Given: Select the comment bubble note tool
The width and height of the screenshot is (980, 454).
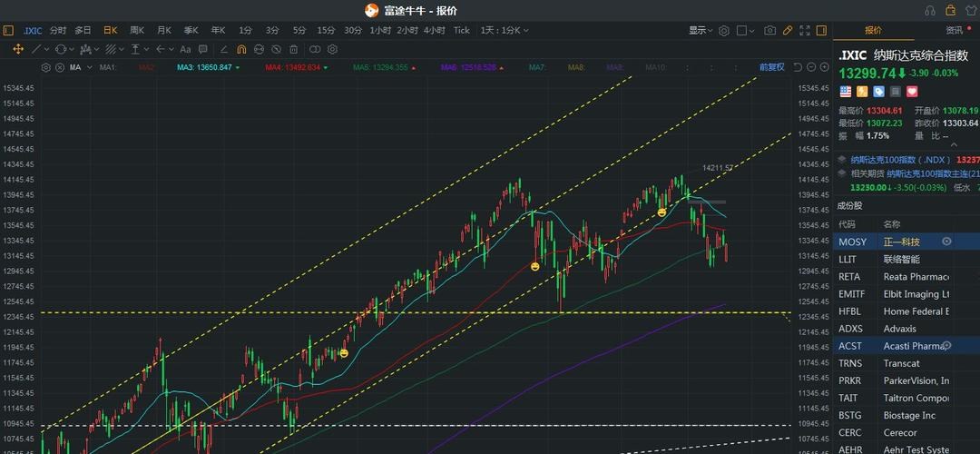Looking at the screenshot, I should coord(203,49).
